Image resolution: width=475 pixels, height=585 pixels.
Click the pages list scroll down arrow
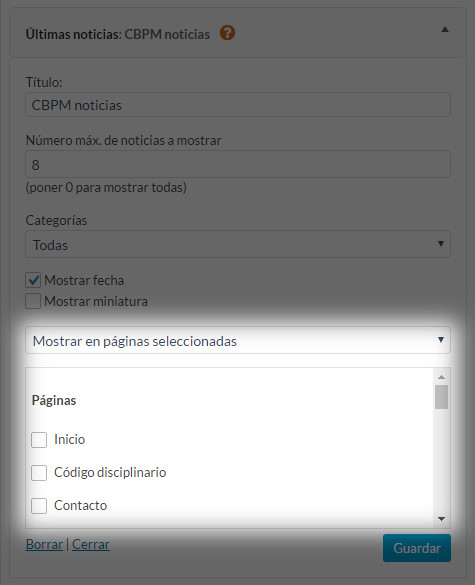click(x=441, y=519)
